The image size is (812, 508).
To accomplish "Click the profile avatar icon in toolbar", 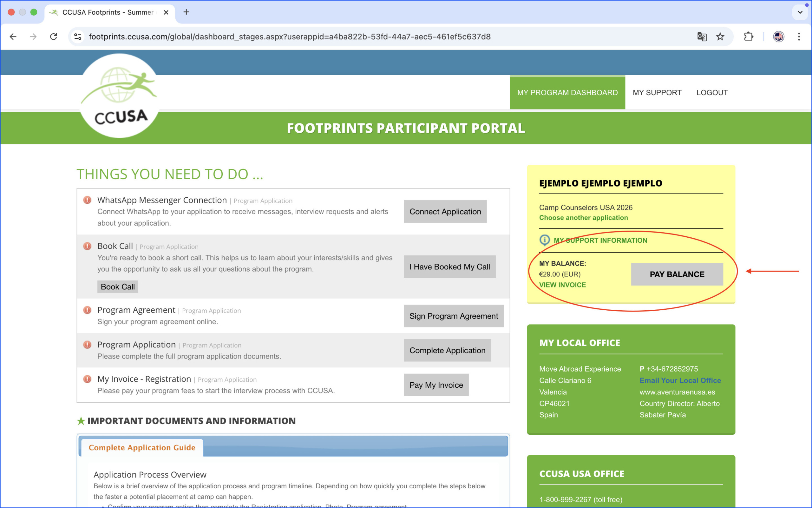I will 778,36.
